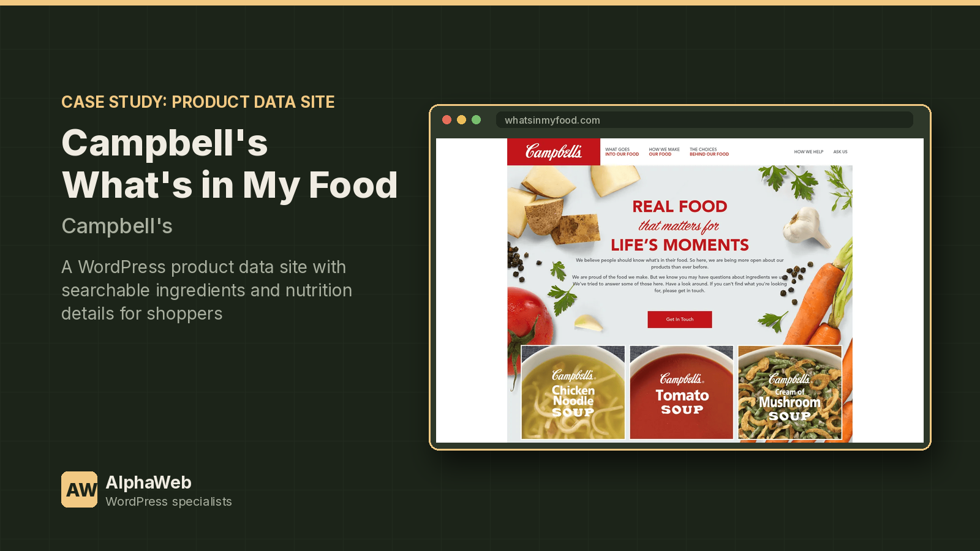The height and width of the screenshot is (551, 980).
Task: Click the 'REAL FOOD' hero headline
Action: coord(680,206)
